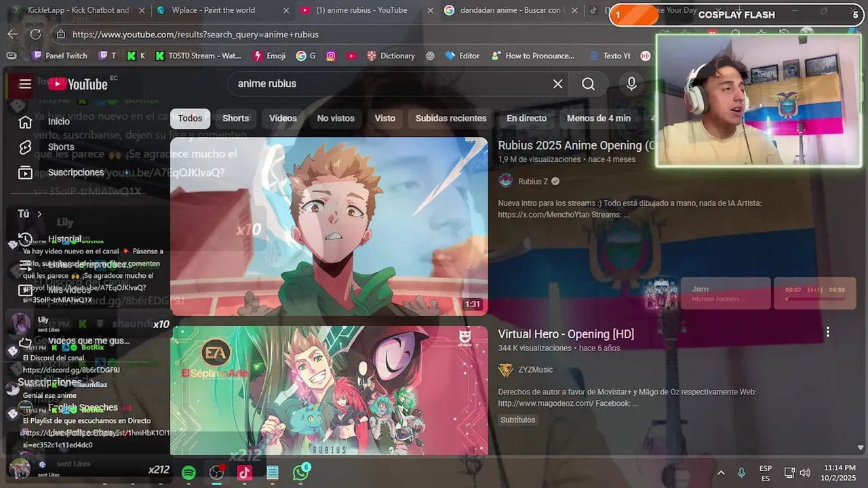This screenshot has width=868, height=488.
Task: Open the Editor bookmark
Action: (462, 56)
